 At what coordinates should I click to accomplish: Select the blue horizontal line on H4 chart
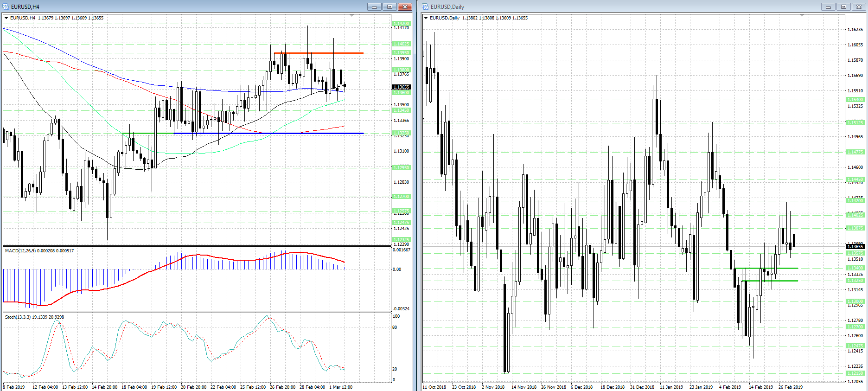pos(269,134)
